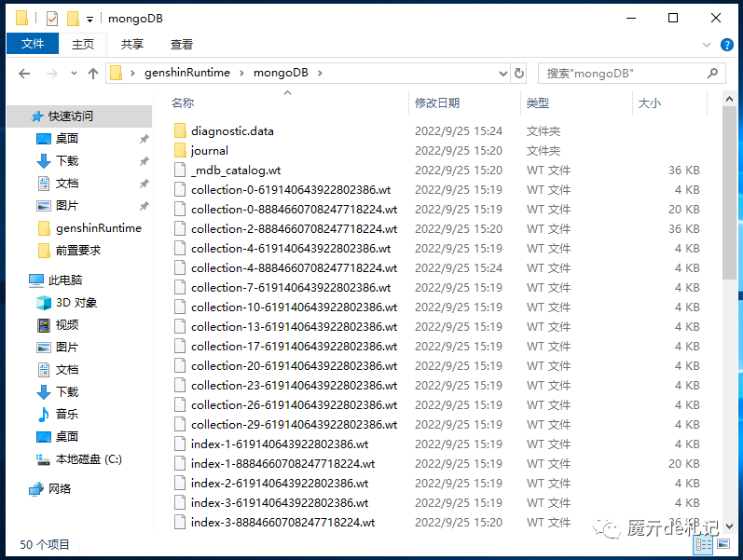
Task: Open the Help question mark icon
Action: [x=727, y=45]
